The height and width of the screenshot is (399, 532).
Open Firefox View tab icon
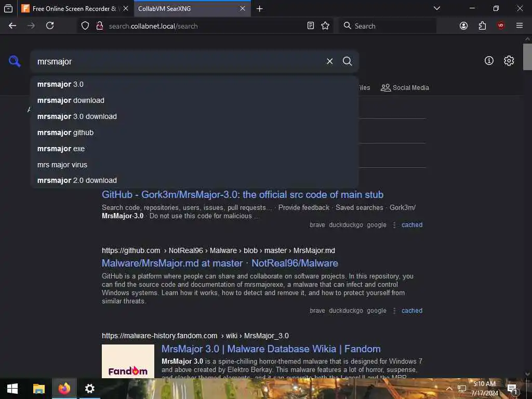(x=8, y=8)
